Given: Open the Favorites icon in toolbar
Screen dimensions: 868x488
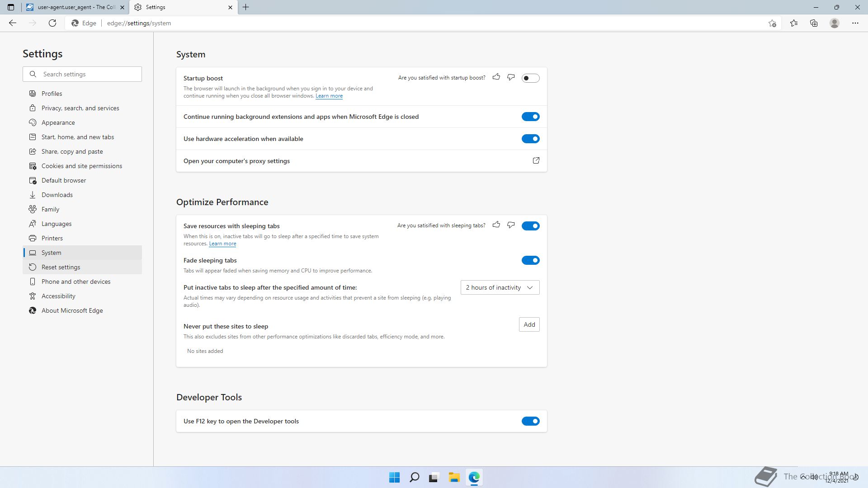Looking at the screenshot, I should (794, 23).
